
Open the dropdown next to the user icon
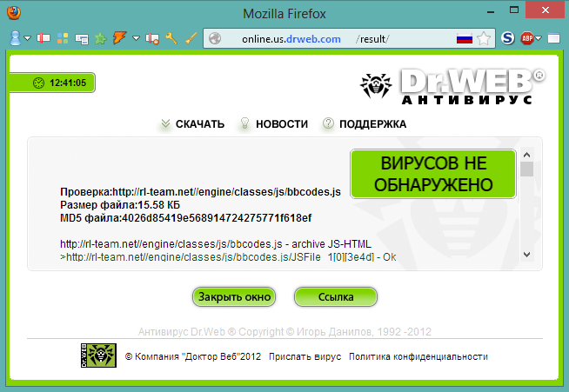[x=28, y=38]
